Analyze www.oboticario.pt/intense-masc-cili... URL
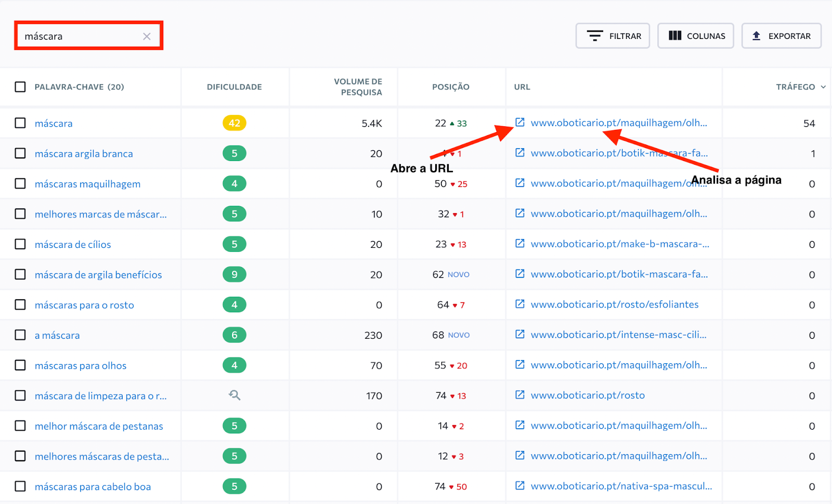The width and height of the screenshot is (832, 504). click(x=618, y=335)
